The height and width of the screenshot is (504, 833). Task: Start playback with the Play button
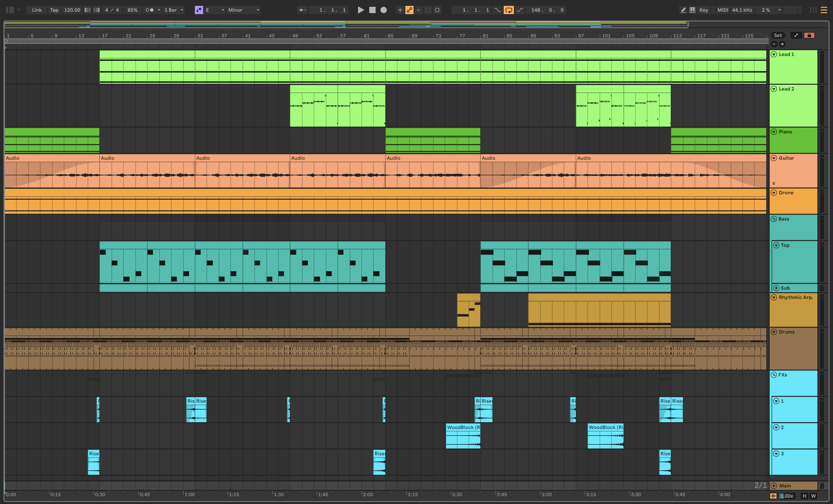[361, 10]
